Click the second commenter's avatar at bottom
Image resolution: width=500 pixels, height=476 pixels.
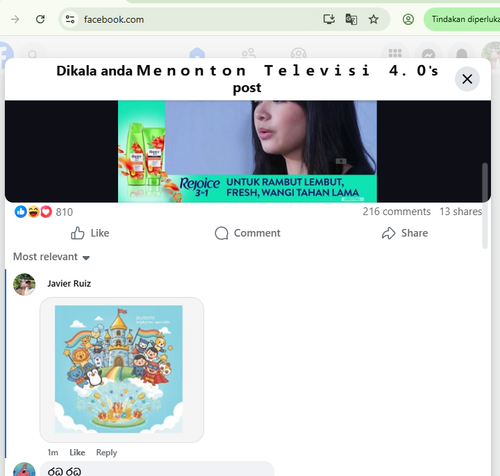(x=24, y=470)
